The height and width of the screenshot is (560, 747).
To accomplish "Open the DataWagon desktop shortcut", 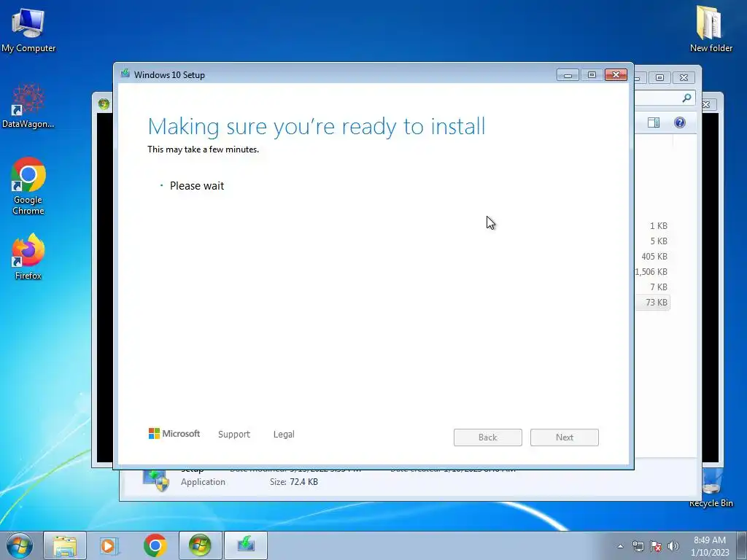I will click(x=28, y=106).
